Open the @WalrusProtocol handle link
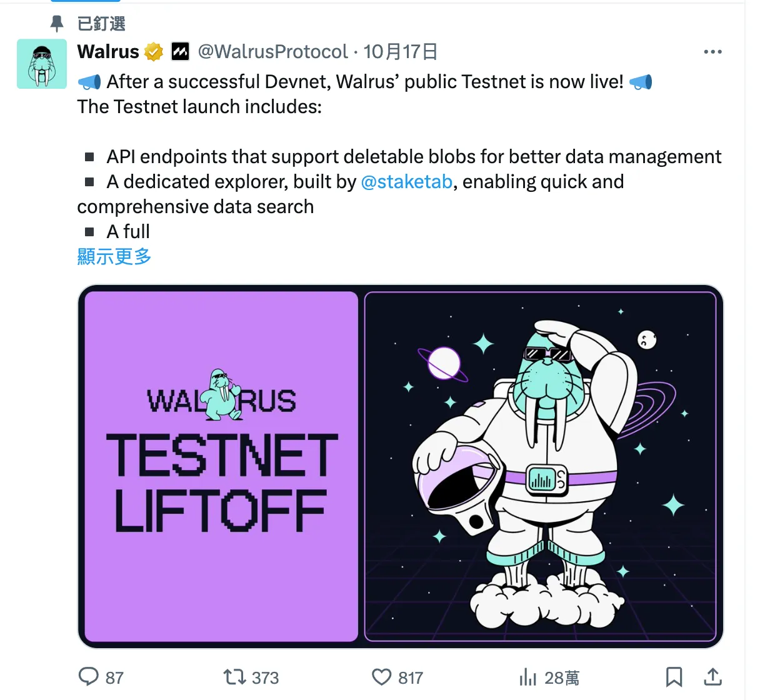 point(272,51)
